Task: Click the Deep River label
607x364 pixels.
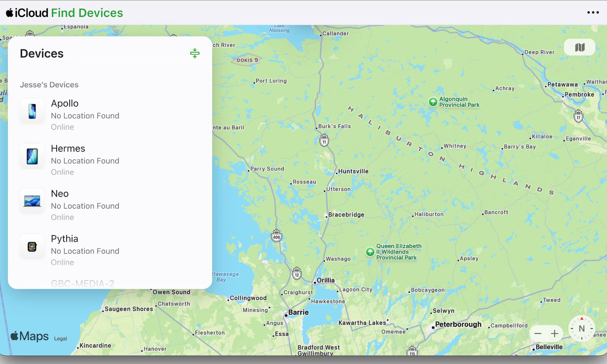Action: (x=539, y=52)
